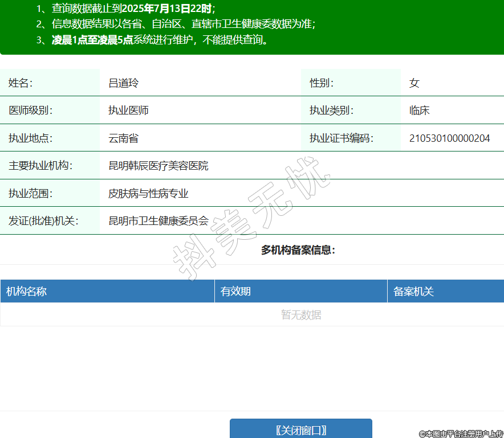Viewport: 504px width, 438px height.
Task: Click the 暂无数据 empty table row
Action: click(301, 315)
